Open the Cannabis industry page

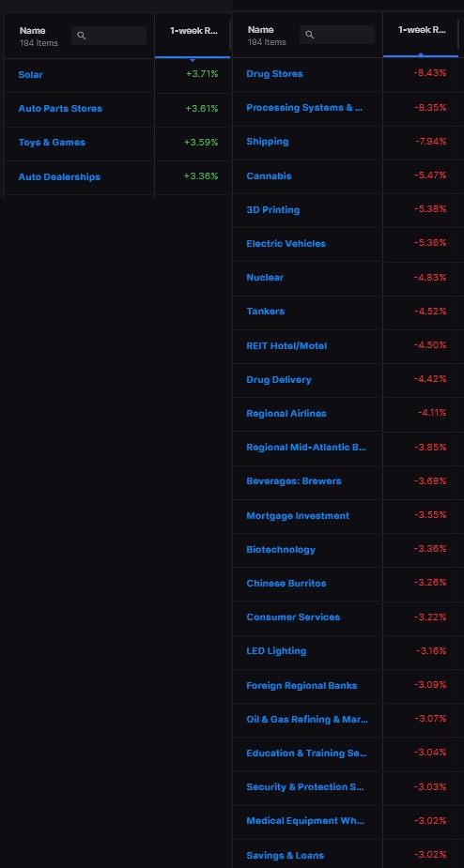[269, 176]
